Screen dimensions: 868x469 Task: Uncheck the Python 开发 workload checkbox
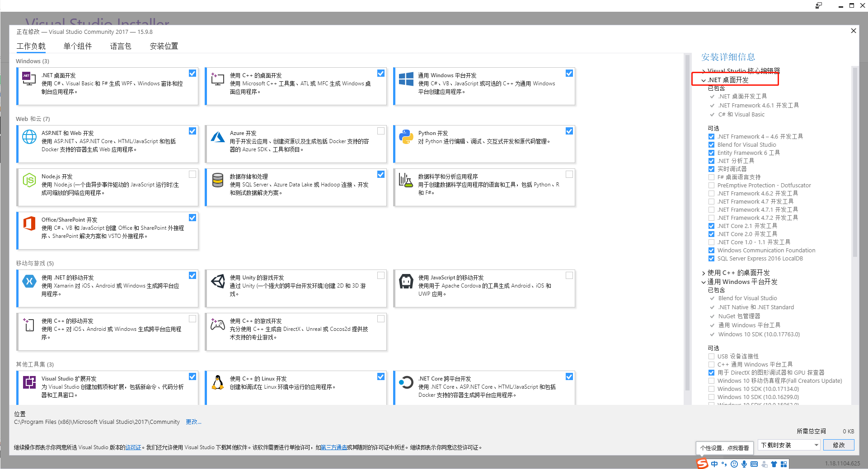(x=569, y=131)
